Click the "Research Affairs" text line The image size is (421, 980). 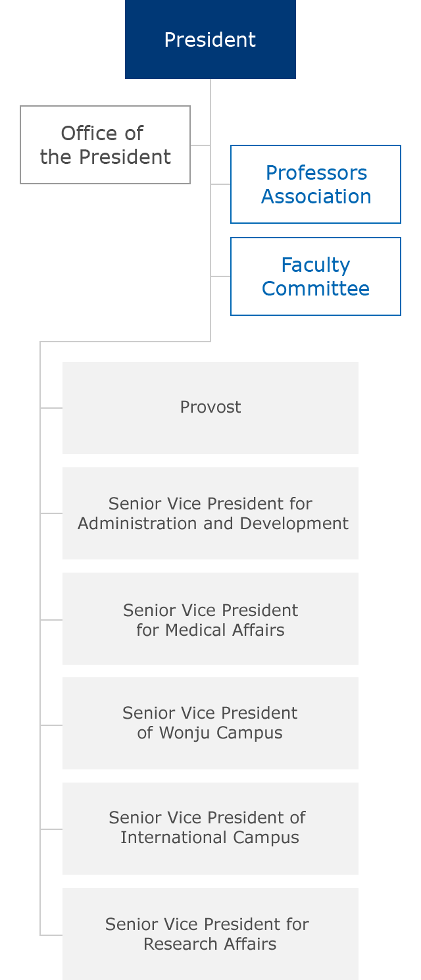[x=210, y=944]
